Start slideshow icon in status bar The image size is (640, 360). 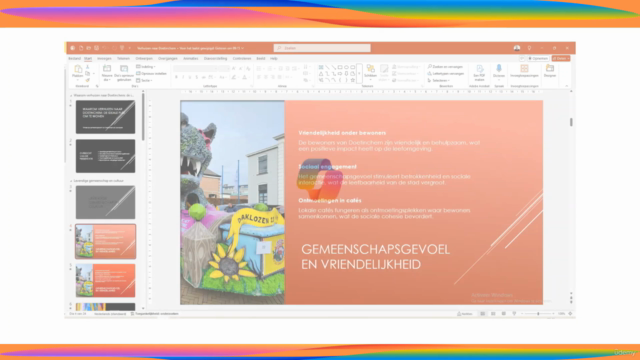coord(514,314)
